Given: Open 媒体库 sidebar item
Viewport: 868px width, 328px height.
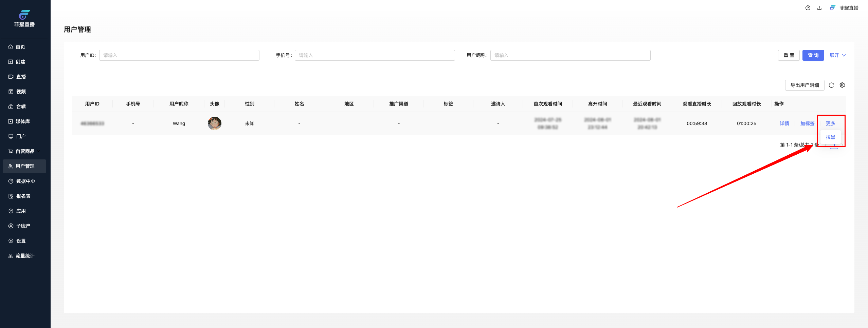Looking at the screenshot, I should pyautogui.click(x=22, y=121).
